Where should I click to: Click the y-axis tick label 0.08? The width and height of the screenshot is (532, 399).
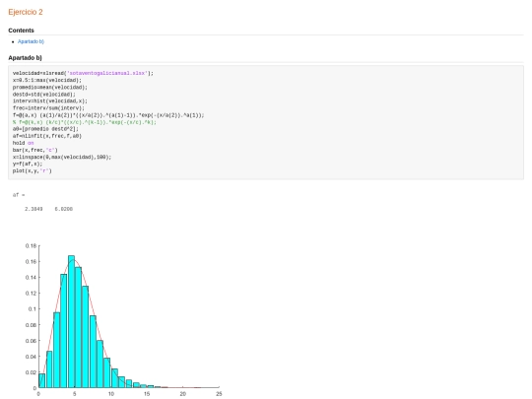(31, 325)
